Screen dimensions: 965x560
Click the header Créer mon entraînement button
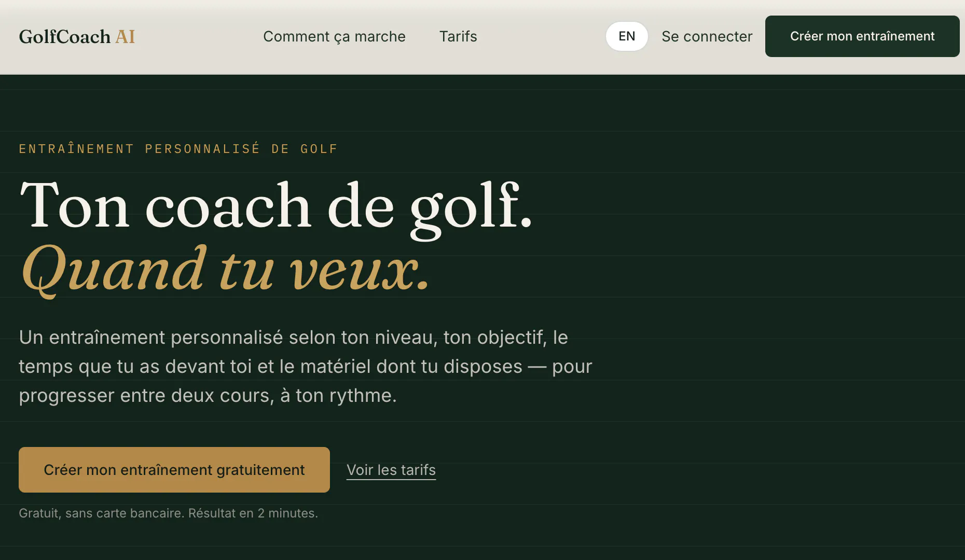[862, 36]
